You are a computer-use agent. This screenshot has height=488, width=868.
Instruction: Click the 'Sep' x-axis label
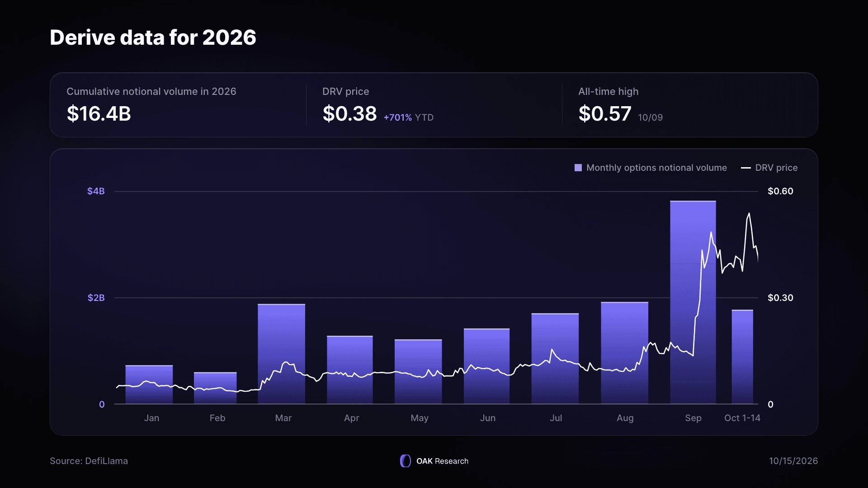tap(693, 418)
